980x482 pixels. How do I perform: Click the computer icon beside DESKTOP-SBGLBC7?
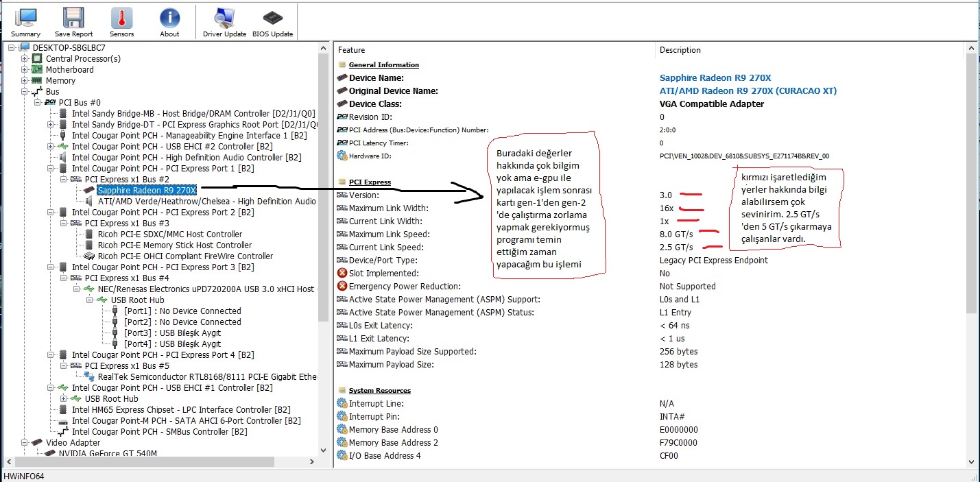25,47
